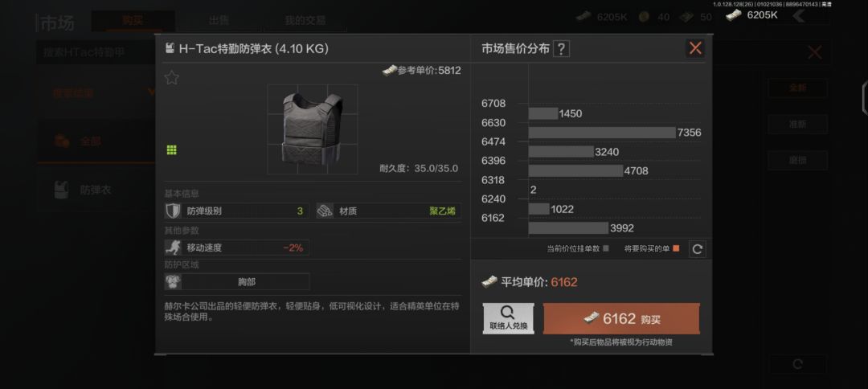Select the 3992 listings bar at 6162
The width and height of the screenshot is (868, 389).
click(568, 228)
